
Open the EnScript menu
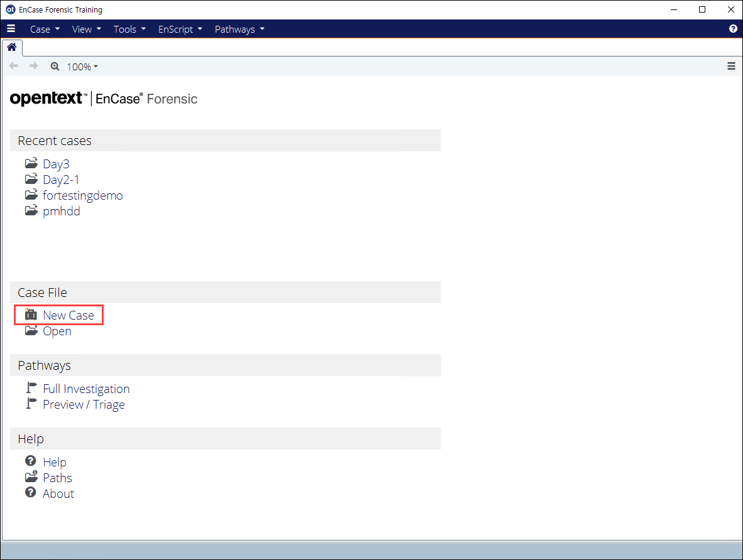click(180, 29)
